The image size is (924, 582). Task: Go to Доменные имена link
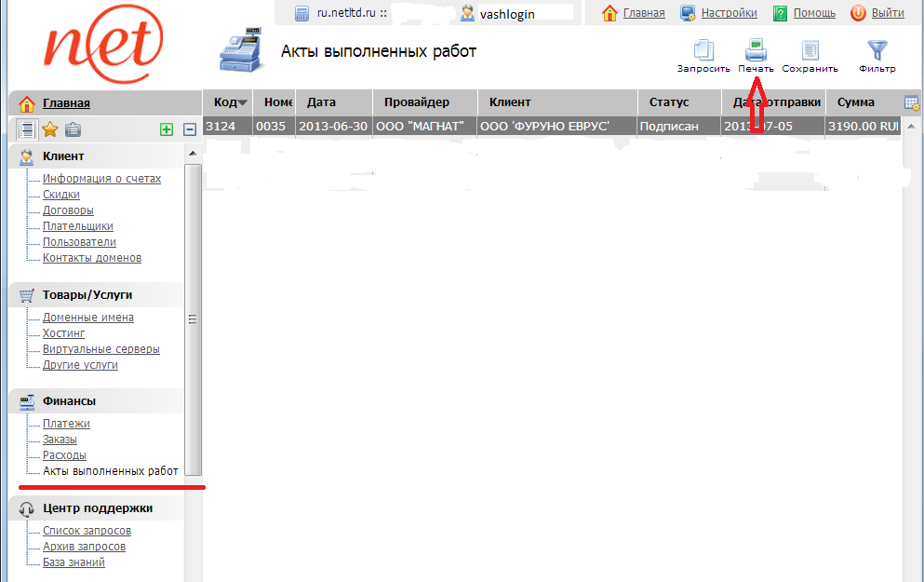coord(87,318)
